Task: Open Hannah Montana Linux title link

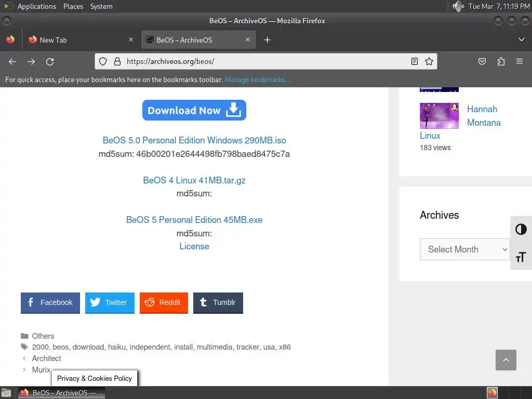Action: (484, 116)
